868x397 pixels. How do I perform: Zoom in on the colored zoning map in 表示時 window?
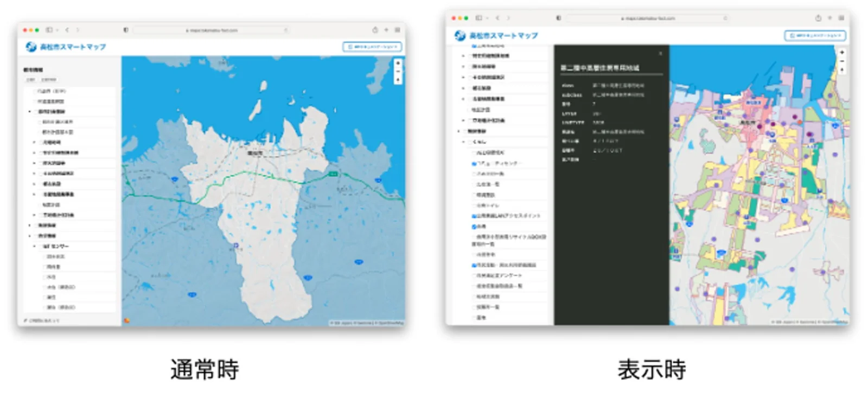[x=842, y=52]
